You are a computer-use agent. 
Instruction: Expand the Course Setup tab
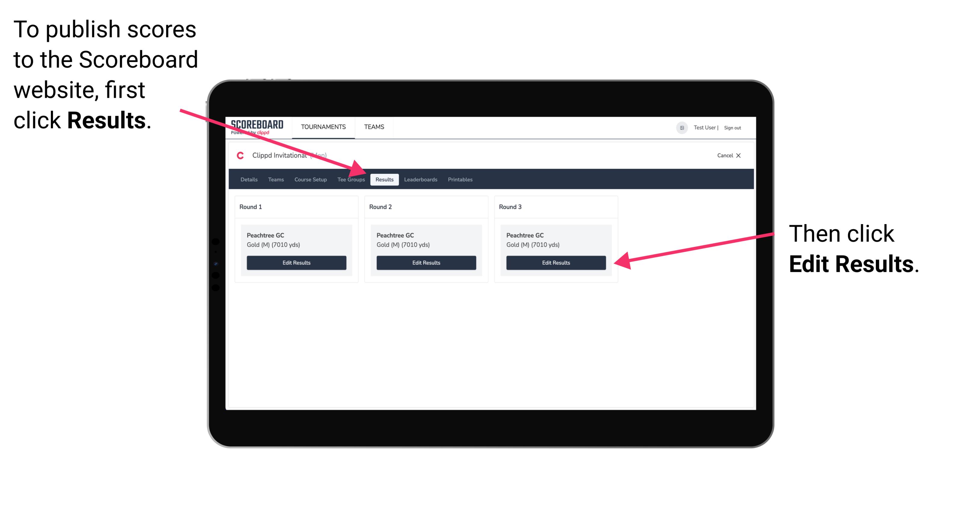pyautogui.click(x=310, y=179)
